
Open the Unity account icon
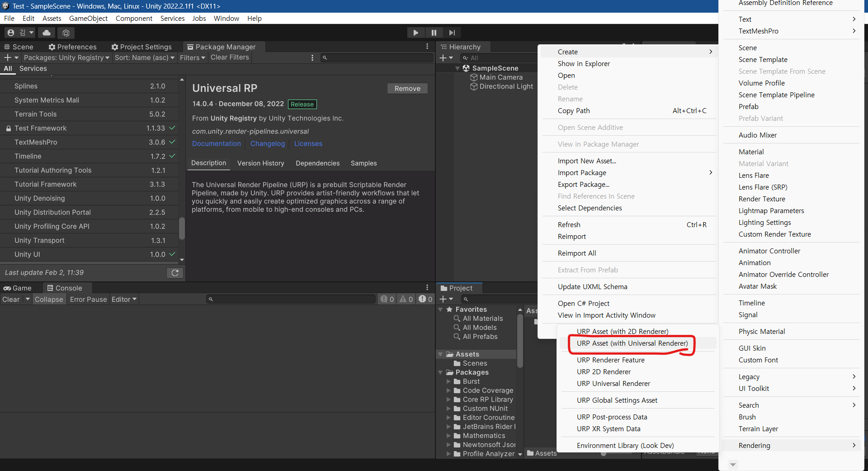[11, 33]
